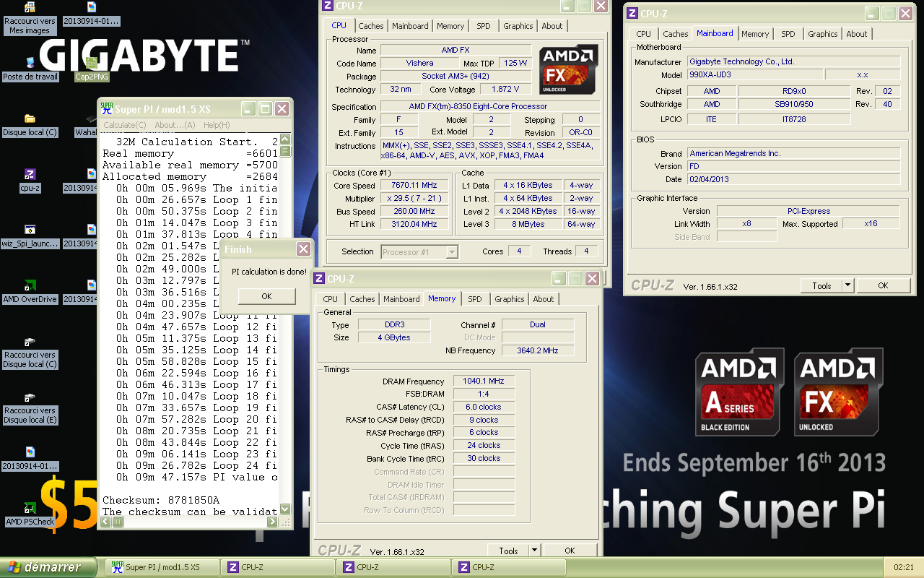Open Raccourci vers Mes images shortcut
Image resolution: width=924 pixels, height=578 pixels.
(30, 19)
